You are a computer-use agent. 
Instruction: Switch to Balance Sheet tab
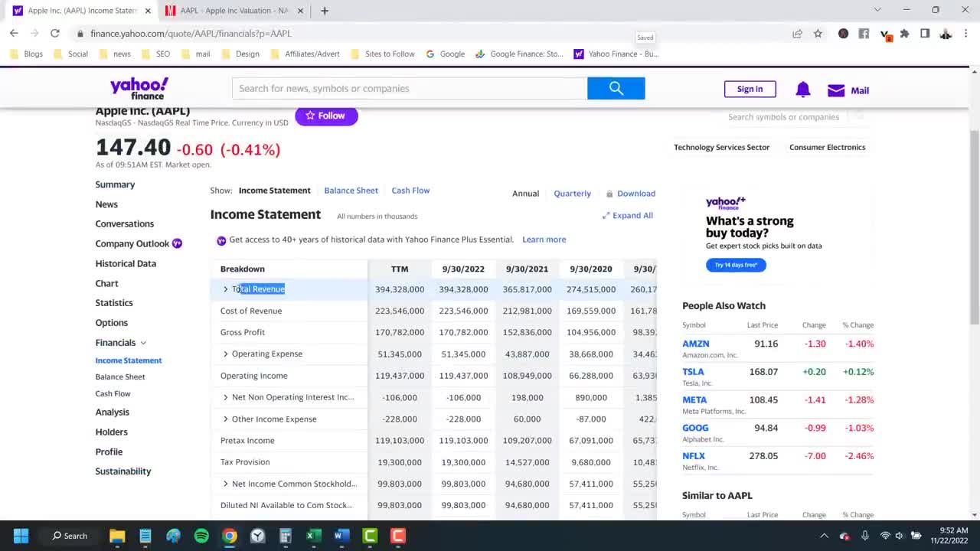click(351, 191)
